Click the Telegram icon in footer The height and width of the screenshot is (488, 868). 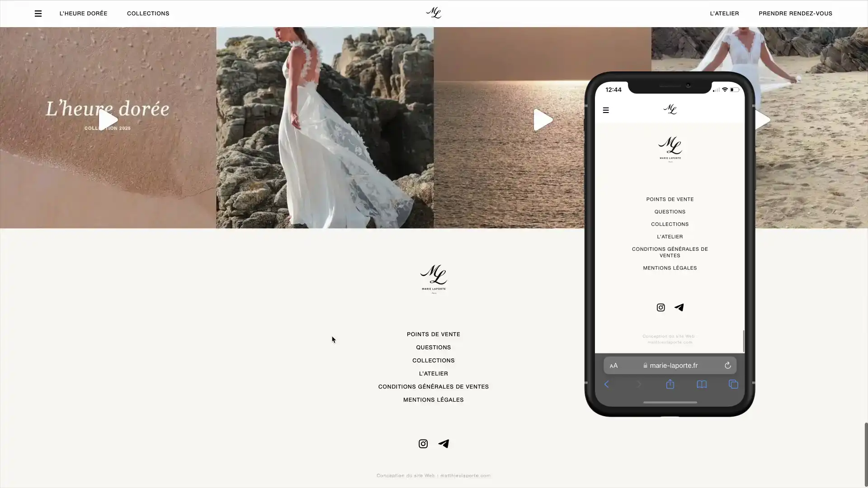(x=444, y=443)
